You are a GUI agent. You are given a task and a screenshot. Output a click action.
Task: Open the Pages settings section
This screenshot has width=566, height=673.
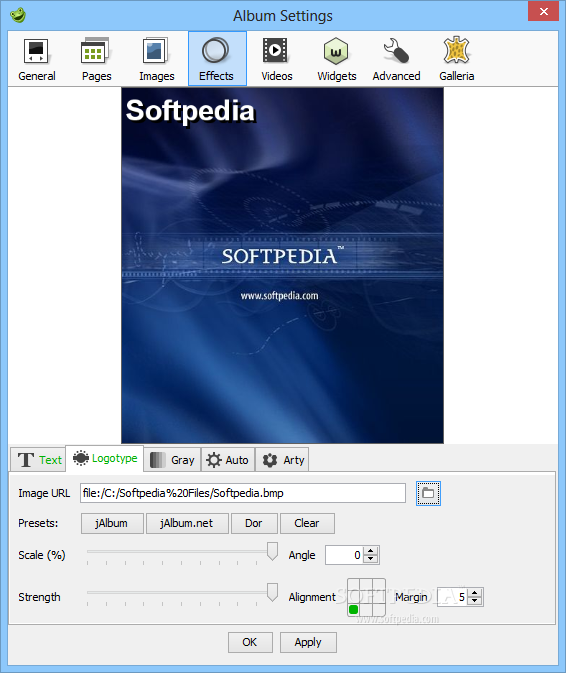coord(97,59)
